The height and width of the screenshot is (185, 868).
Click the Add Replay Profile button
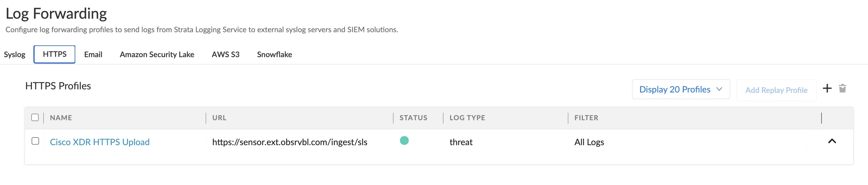(x=776, y=90)
